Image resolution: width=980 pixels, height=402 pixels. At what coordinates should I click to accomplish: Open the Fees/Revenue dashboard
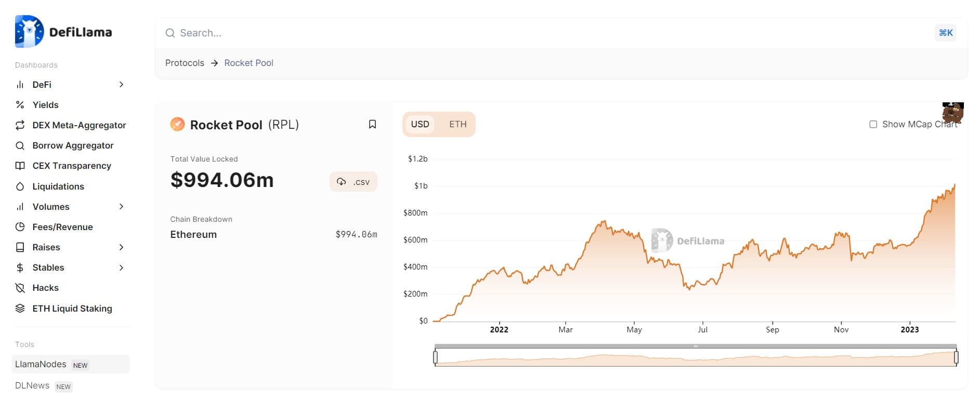[62, 227]
